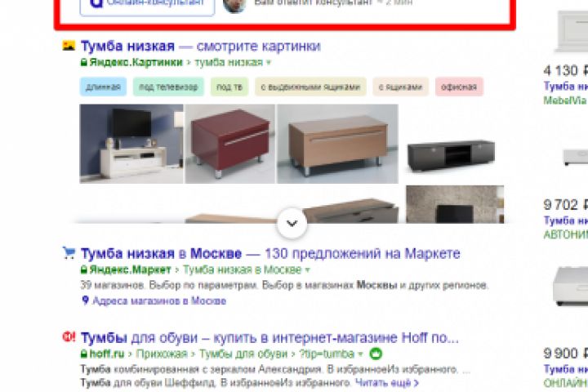Open dropdown arrow after ?tip=tumba breadcrumb
The image size is (588, 392).
360,354
